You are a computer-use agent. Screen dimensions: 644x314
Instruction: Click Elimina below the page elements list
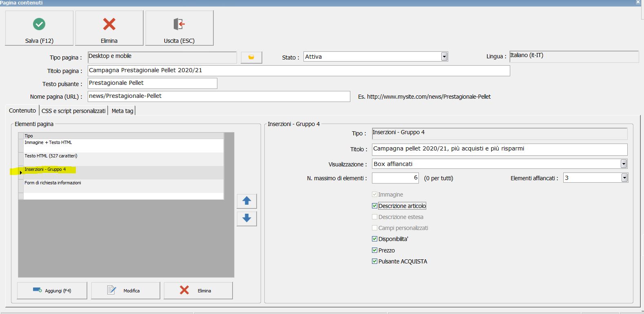(198, 291)
